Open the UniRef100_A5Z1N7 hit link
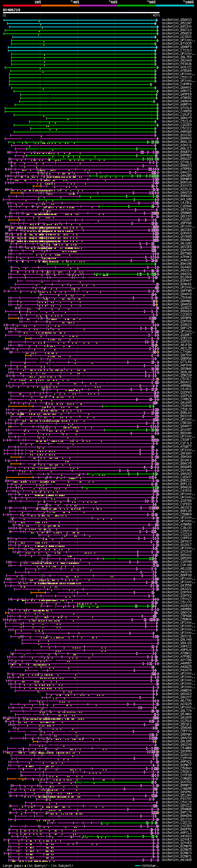 pos(177,23)
